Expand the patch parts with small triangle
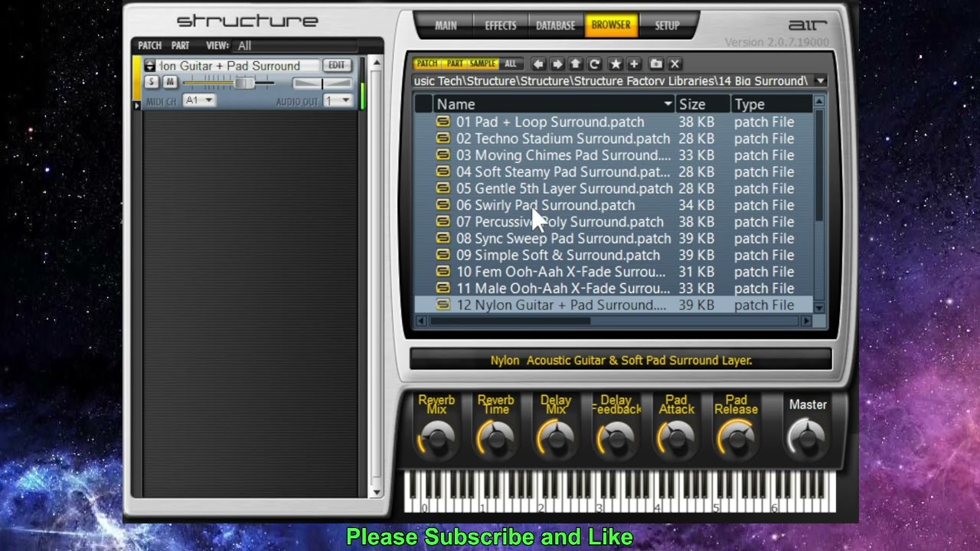Viewport: 980px width, 551px height. [x=138, y=105]
